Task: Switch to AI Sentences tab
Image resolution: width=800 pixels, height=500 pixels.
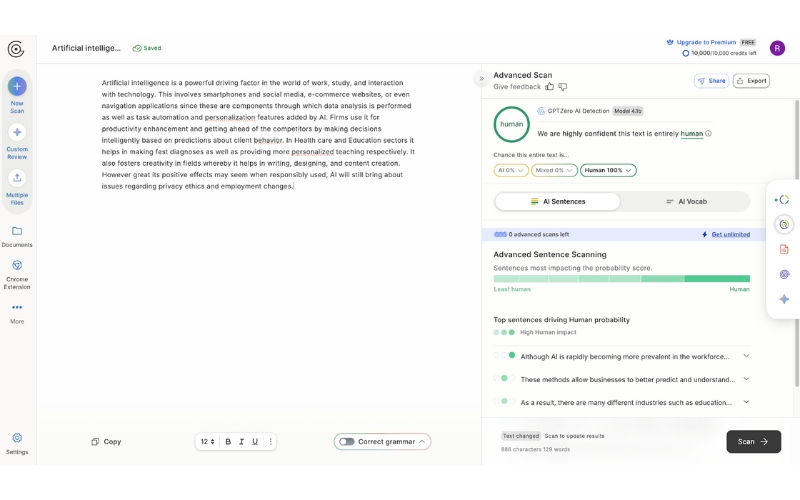Action: point(558,202)
